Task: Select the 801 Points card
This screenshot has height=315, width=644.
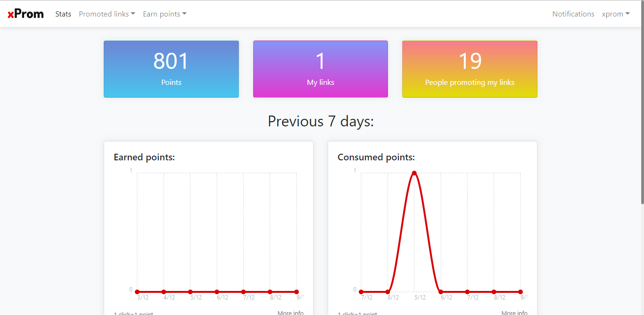Action: pos(171,69)
